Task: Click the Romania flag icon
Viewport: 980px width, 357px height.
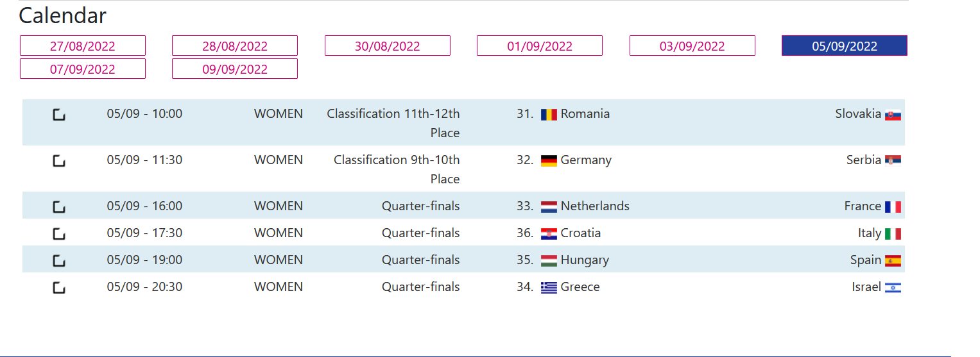Action: (x=549, y=115)
